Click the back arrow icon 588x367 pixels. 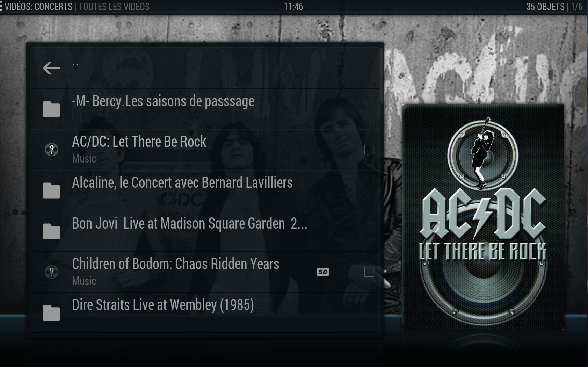coord(51,68)
